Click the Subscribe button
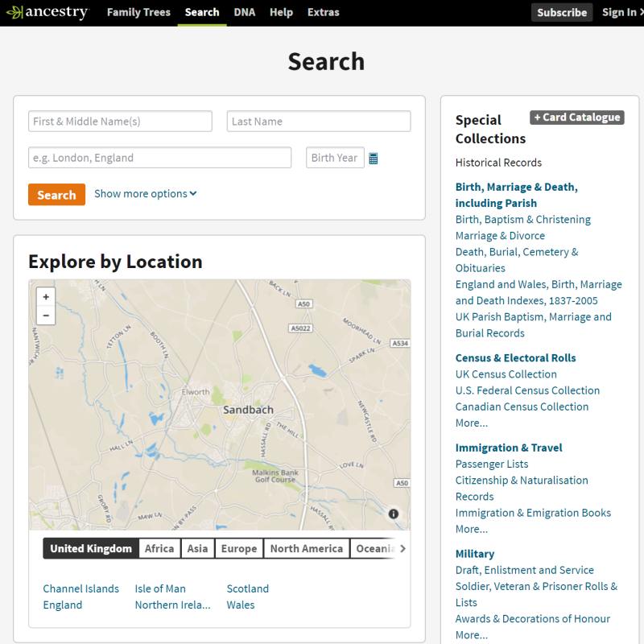This screenshot has width=644, height=644. pyautogui.click(x=561, y=12)
